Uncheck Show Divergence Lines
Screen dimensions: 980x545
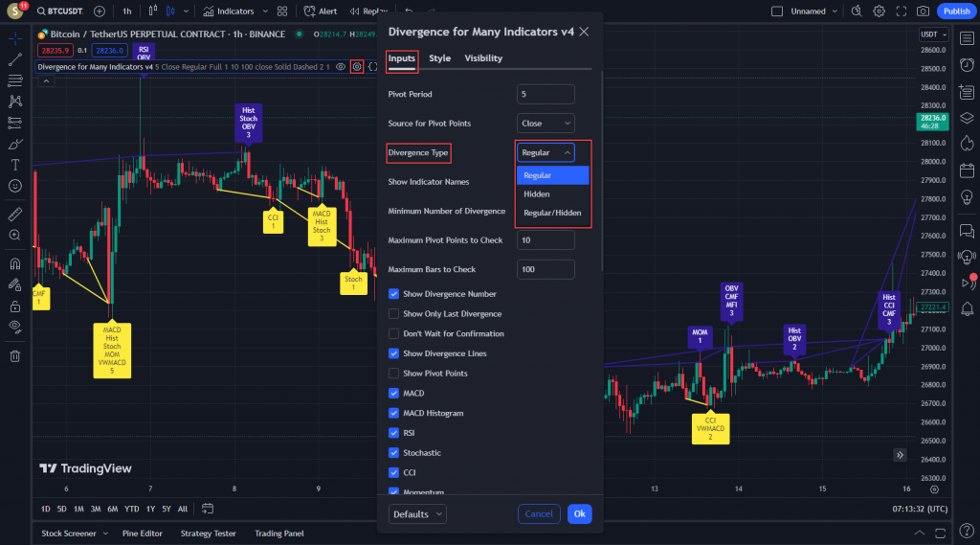(393, 353)
